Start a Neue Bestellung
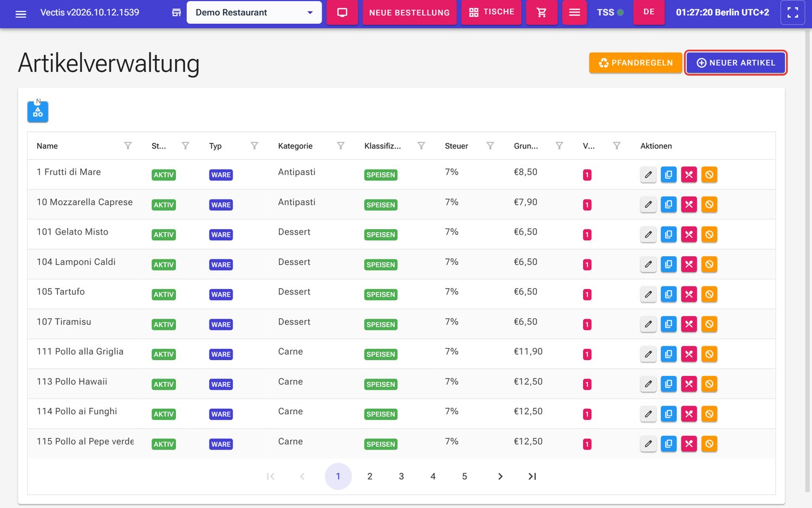Screen dimensions: 812x508 (409, 12)
